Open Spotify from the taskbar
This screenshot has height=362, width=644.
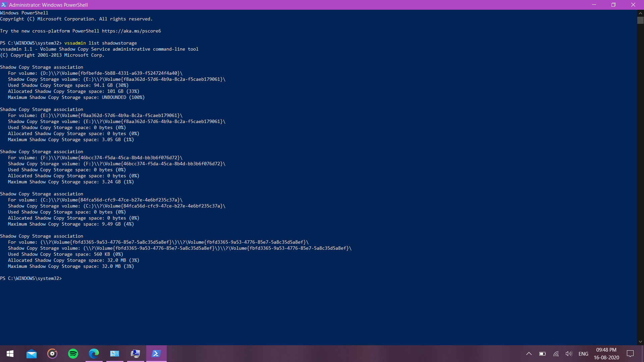pyautogui.click(x=73, y=354)
